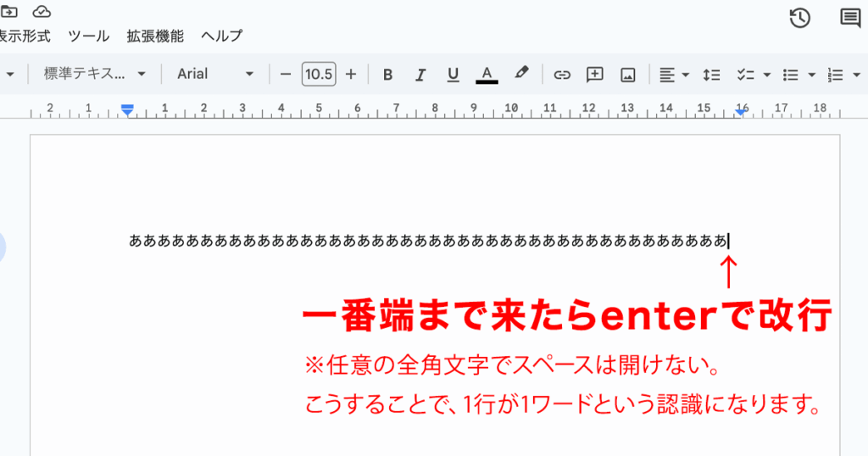The image size is (868, 456).
Task: Toggle bold formatting
Action: click(388, 75)
